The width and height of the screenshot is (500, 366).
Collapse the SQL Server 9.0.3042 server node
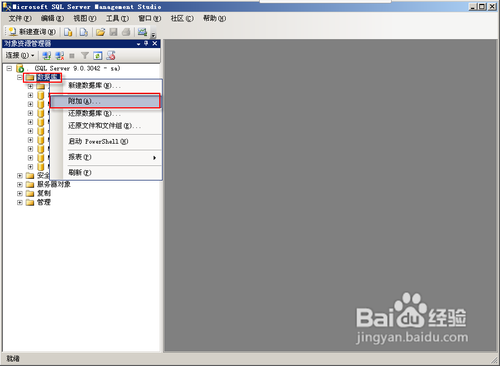9,68
